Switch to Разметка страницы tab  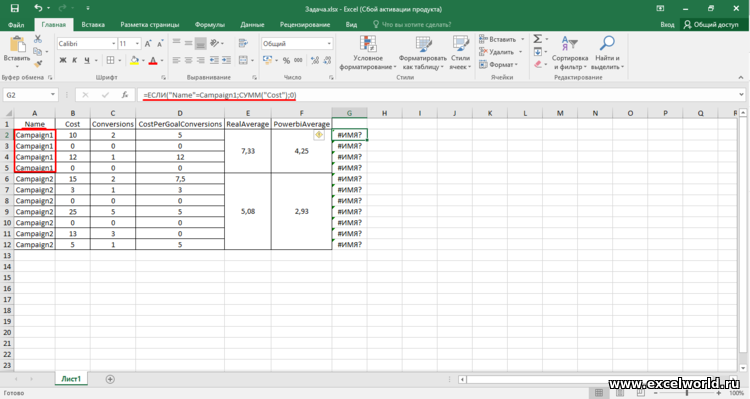click(x=150, y=24)
